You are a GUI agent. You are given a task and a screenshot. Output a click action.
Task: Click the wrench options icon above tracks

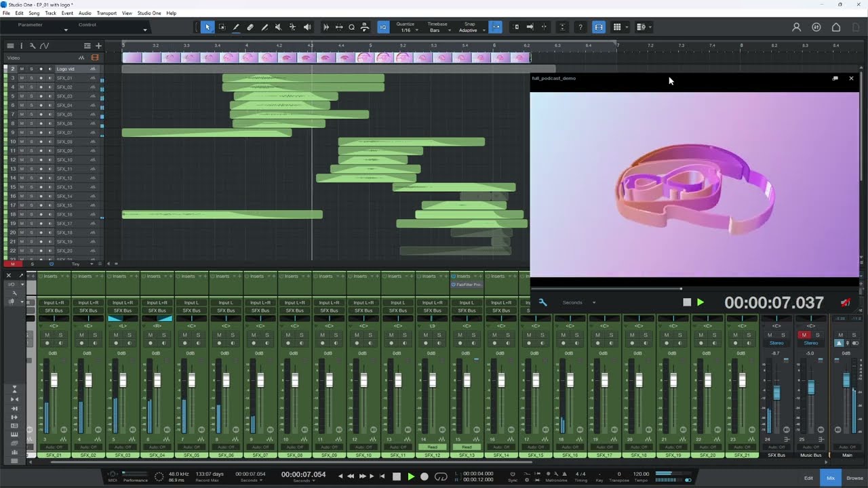coord(33,46)
